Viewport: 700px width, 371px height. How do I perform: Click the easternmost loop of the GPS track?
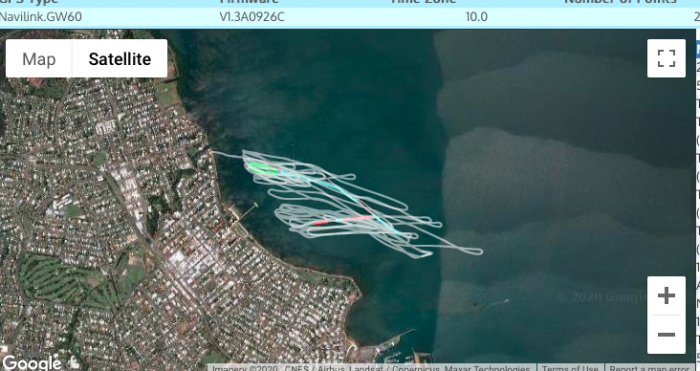[471, 251]
